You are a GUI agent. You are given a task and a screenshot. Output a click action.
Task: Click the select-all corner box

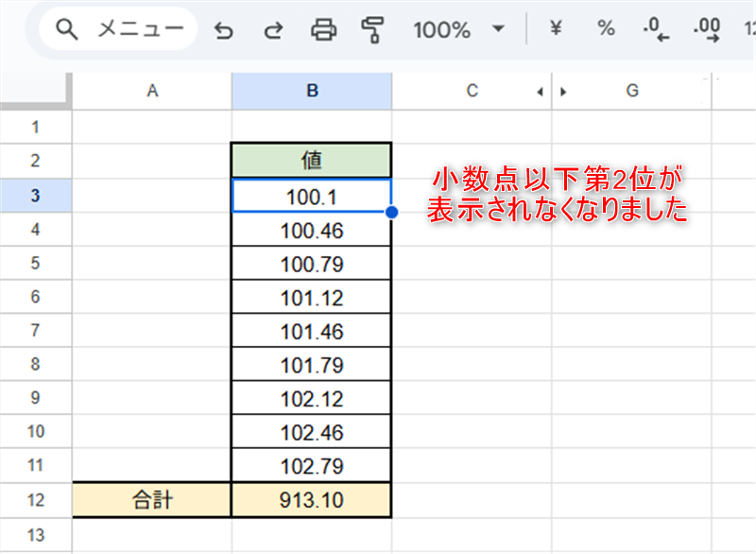click(36, 91)
